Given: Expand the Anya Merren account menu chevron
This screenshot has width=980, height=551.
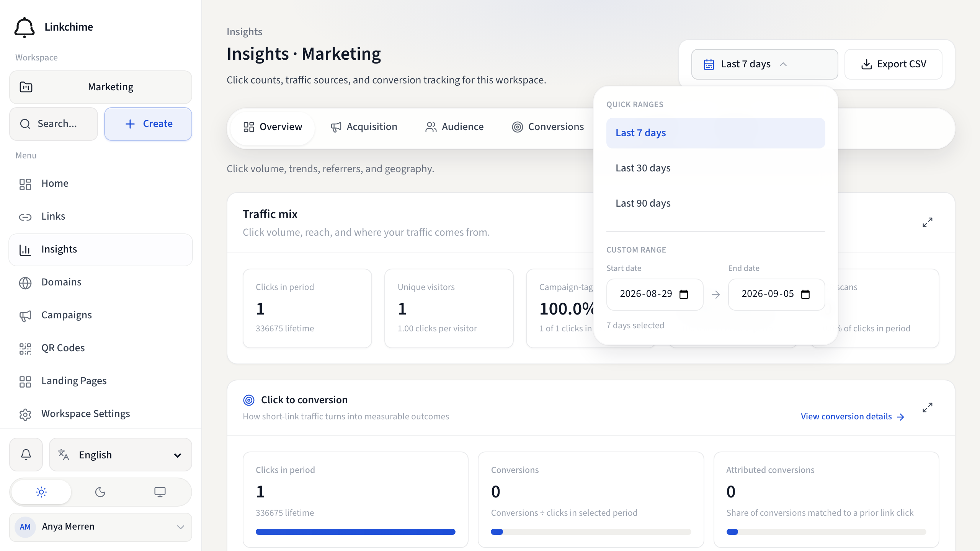Looking at the screenshot, I should tap(181, 527).
